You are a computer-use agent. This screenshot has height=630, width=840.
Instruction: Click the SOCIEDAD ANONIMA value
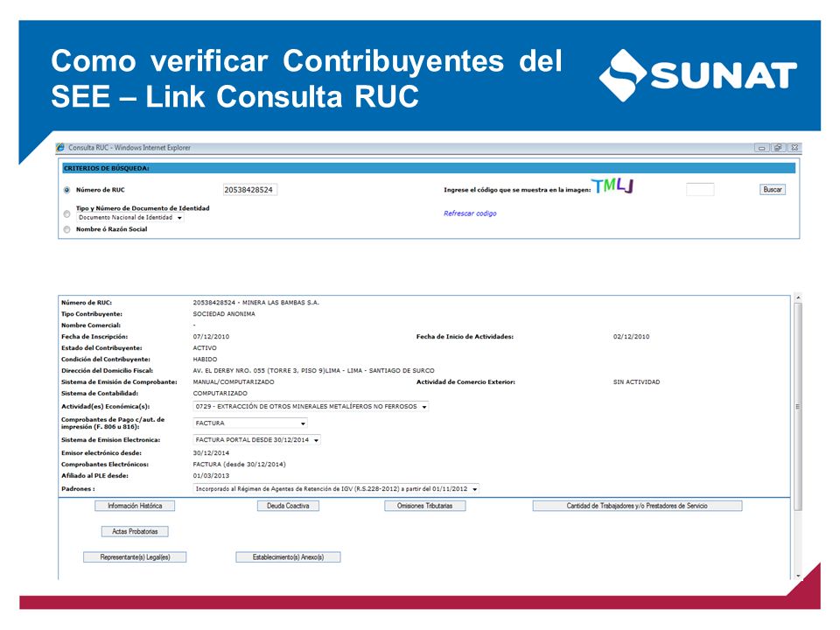[224, 314]
